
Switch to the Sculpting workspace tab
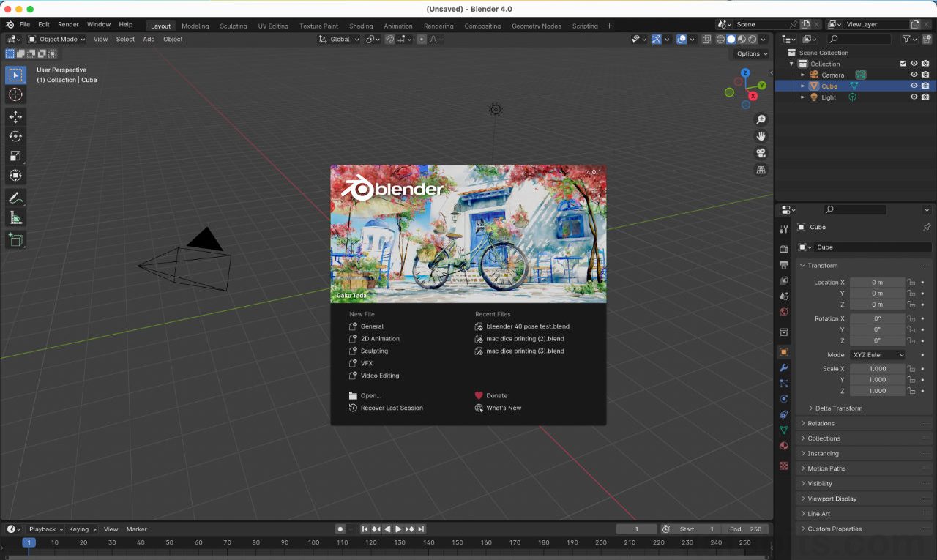(234, 26)
